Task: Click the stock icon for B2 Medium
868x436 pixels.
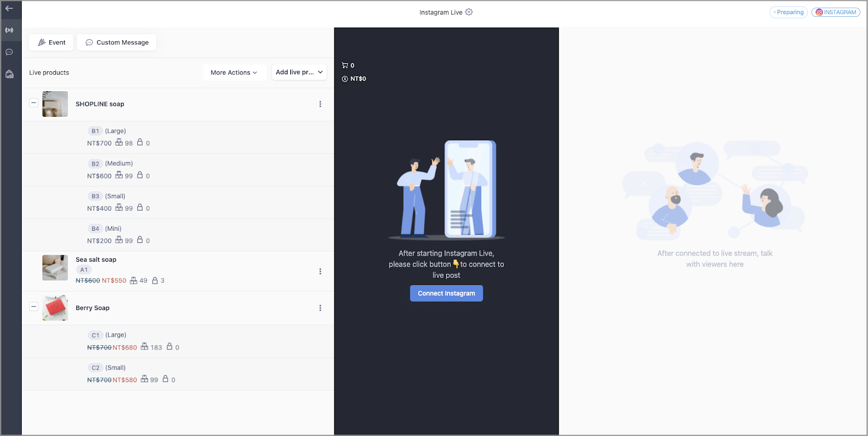Action: coord(119,175)
